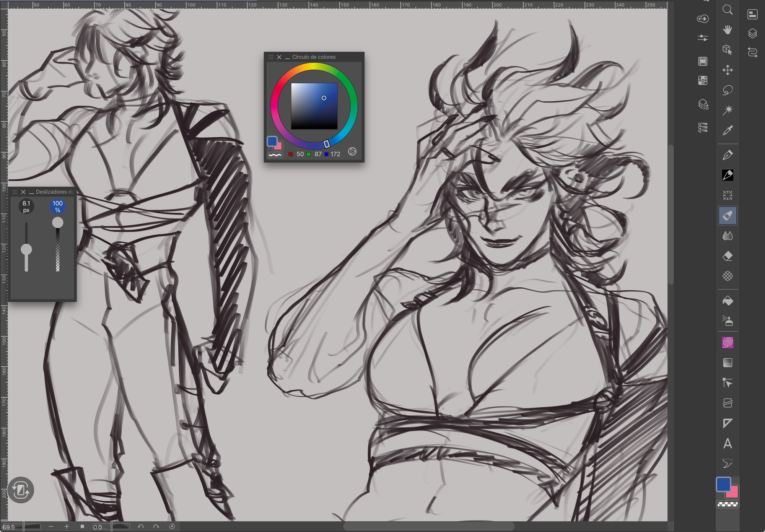Open Círculo de colores panel menu
The image size is (765, 532).
coord(271,57)
